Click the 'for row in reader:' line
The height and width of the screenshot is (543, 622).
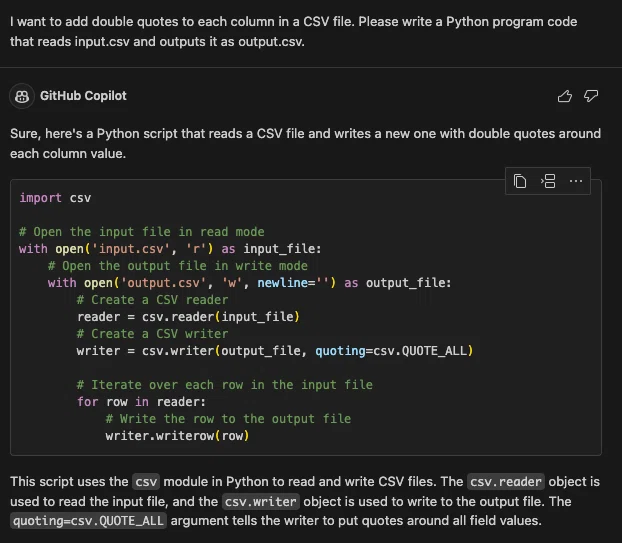tap(141, 402)
